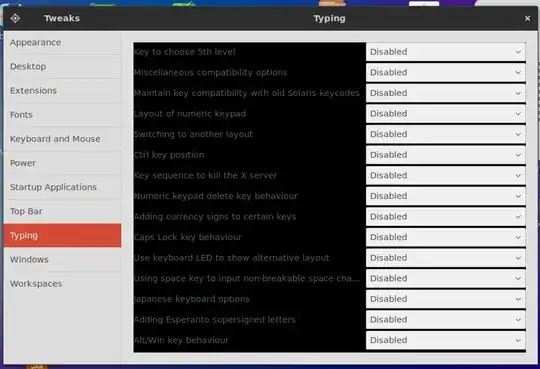The height and width of the screenshot is (369, 540).
Task: Click the Alt/Win key behaviour label
Action: click(x=181, y=340)
